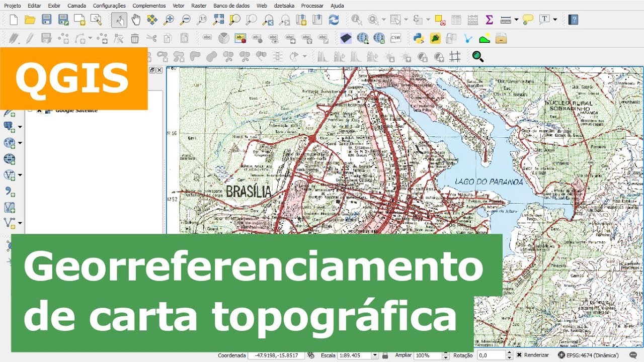The image size is (644, 362).
Task: Open the layout manager wrench icon
Action: click(96, 20)
